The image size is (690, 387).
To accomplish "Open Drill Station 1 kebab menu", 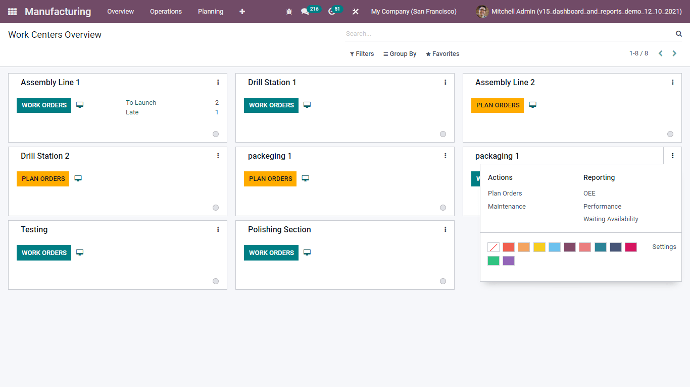I will [445, 82].
